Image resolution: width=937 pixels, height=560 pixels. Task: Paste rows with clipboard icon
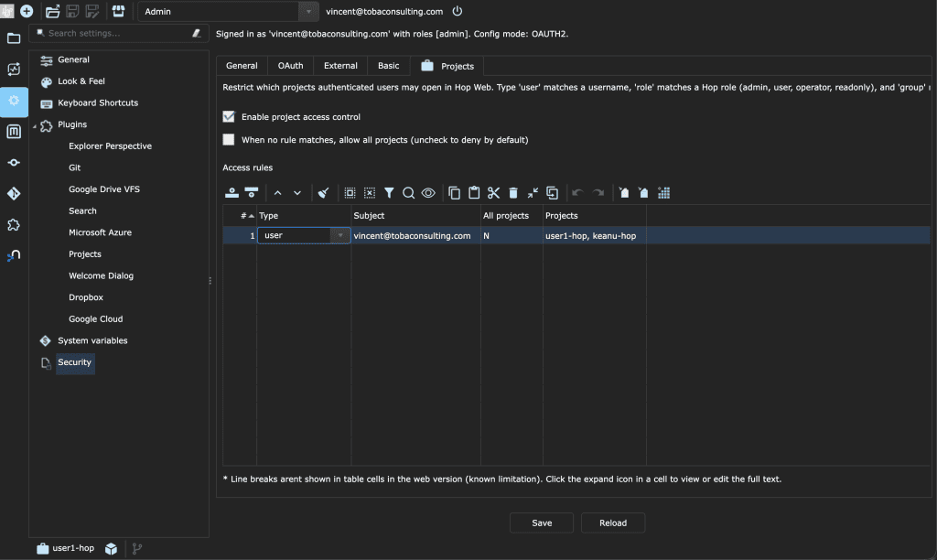474,192
